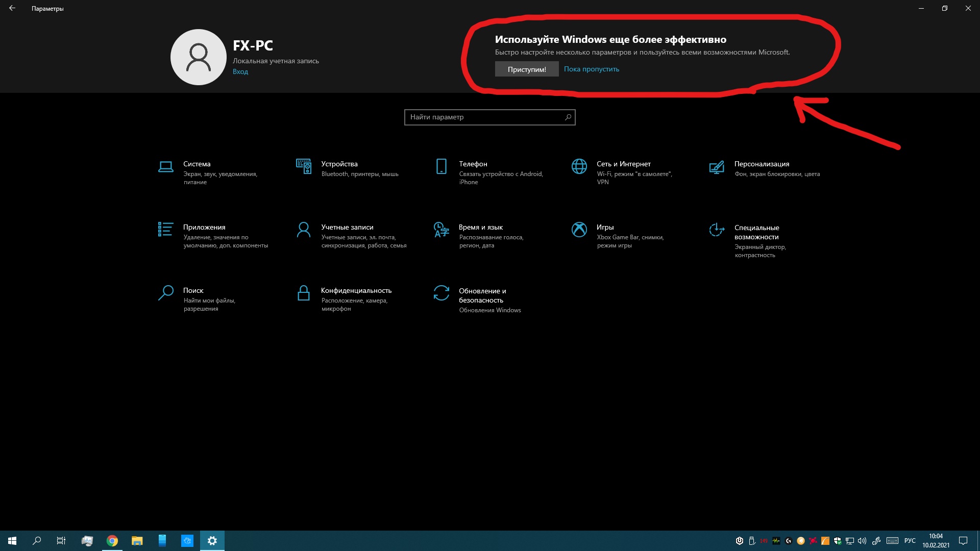980x551 pixels.
Task: Click the Система category title text
Action: point(197,164)
